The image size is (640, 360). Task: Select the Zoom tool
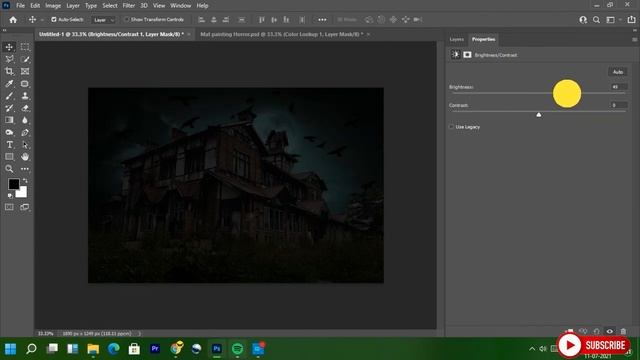(x=9, y=169)
